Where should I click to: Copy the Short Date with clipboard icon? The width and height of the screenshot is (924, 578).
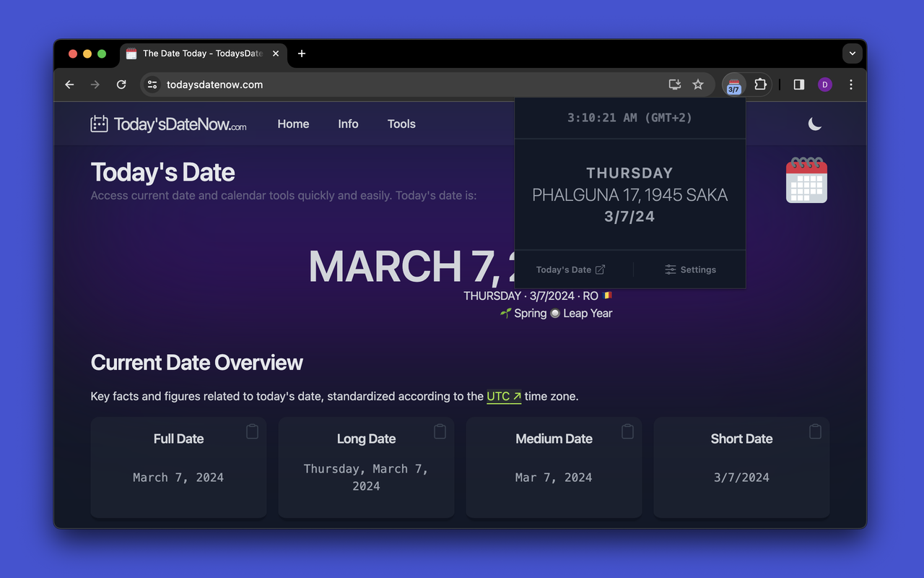pyautogui.click(x=815, y=431)
